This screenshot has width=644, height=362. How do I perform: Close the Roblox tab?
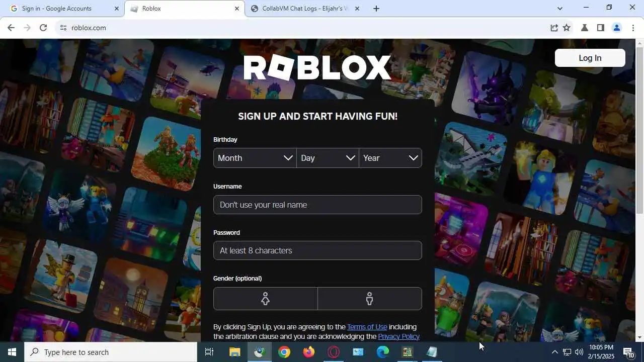coord(237,9)
